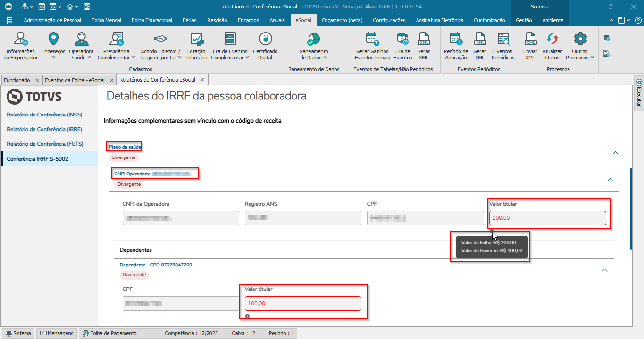
Task: Click dependent's Valor titular field
Action: point(303,303)
